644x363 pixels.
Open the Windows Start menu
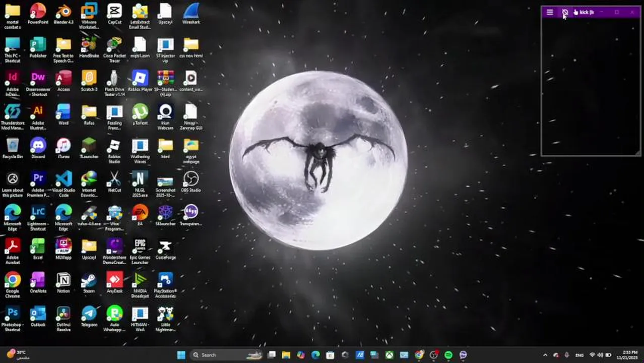click(x=181, y=355)
